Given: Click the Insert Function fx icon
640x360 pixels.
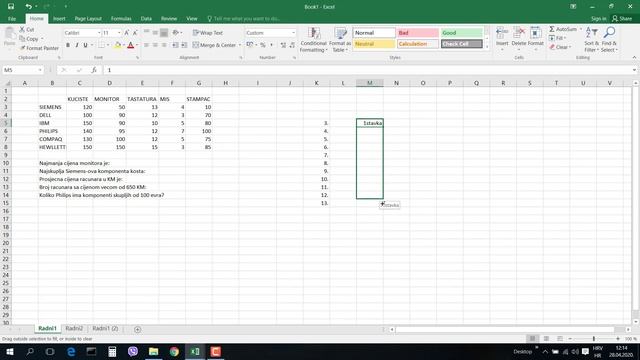Looking at the screenshot, I should tap(94, 70).
